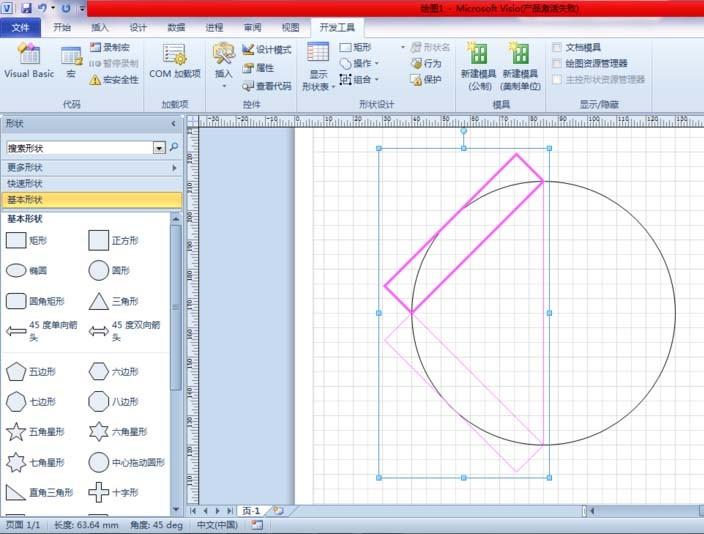Switch to the 插入 insert ribbon tab
The width and height of the screenshot is (704, 534).
[x=100, y=27]
